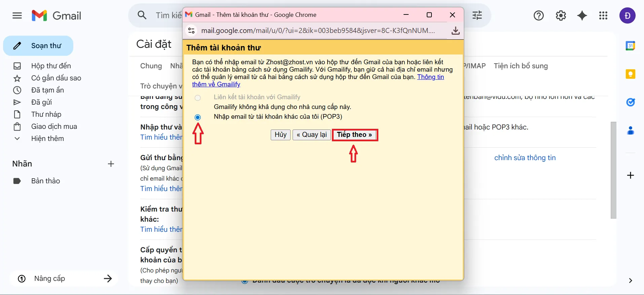Open the Help question mark icon
The image size is (644, 295).
click(x=538, y=15)
